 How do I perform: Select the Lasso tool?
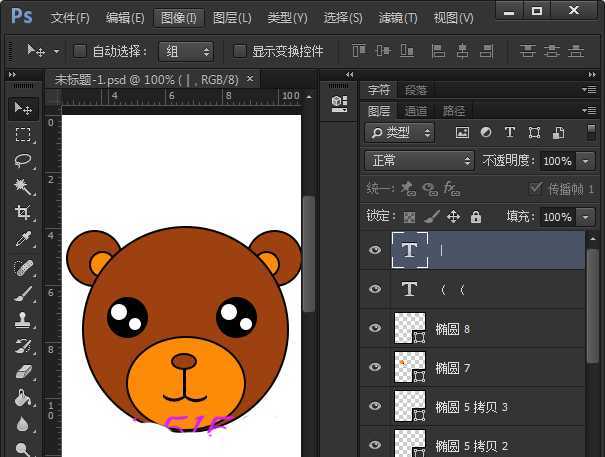(23, 160)
